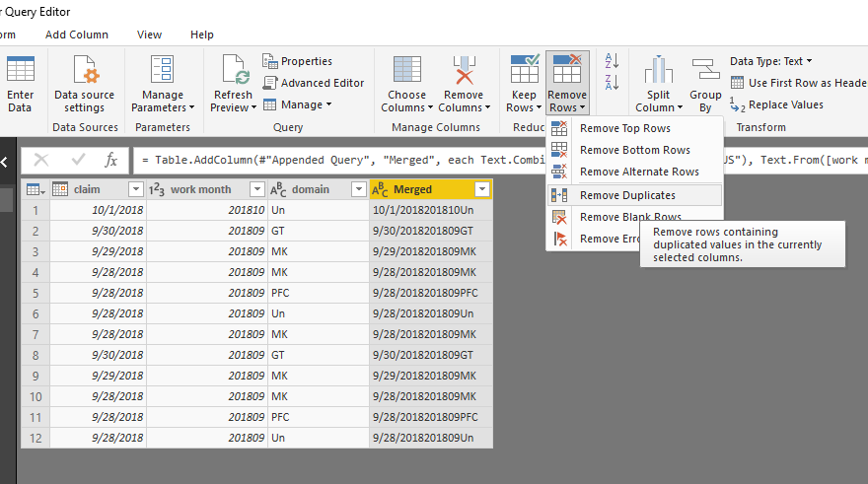Open the Help ribbon tab

(x=202, y=35)
